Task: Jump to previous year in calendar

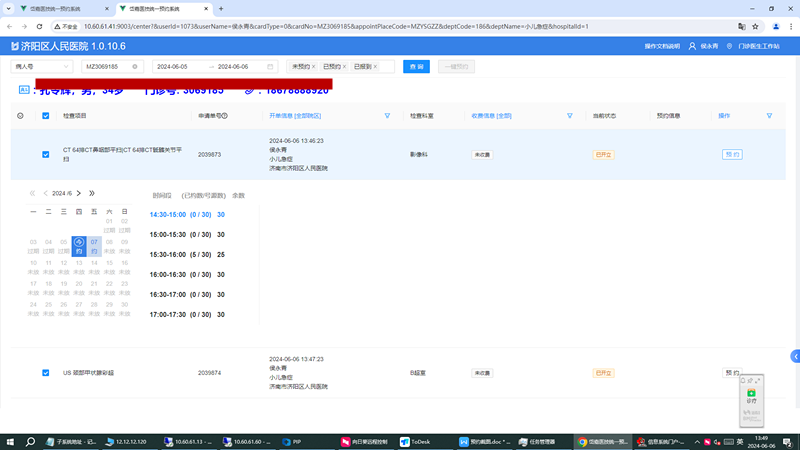Action: pos(32,193)
